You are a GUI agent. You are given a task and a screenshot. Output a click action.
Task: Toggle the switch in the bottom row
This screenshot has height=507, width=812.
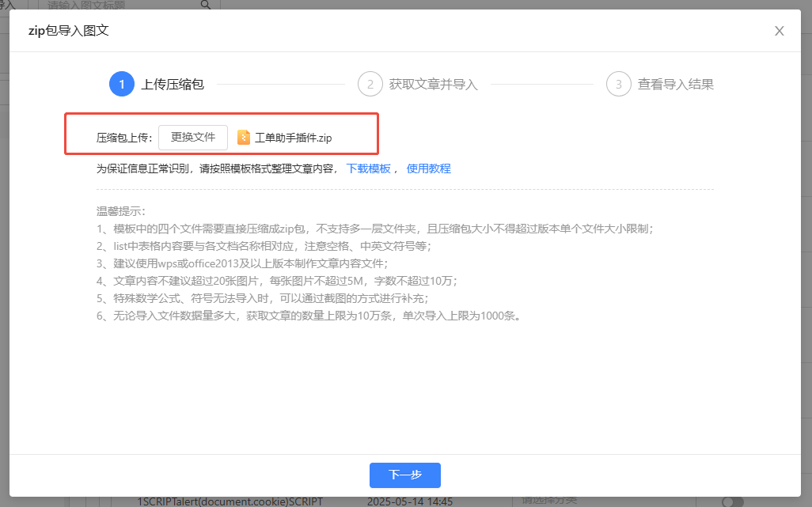(x=733, y=501)
